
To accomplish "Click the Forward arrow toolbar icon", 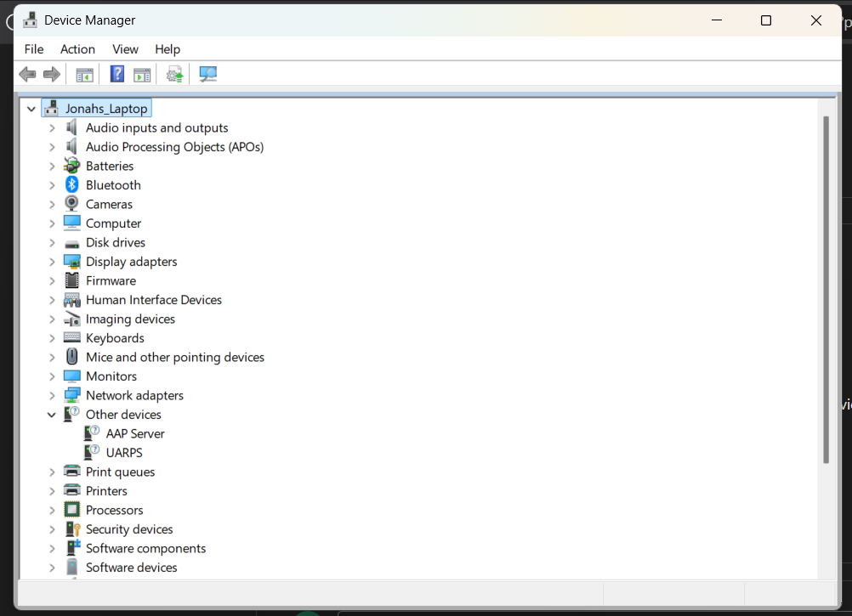I will click(x=52, y=74).
